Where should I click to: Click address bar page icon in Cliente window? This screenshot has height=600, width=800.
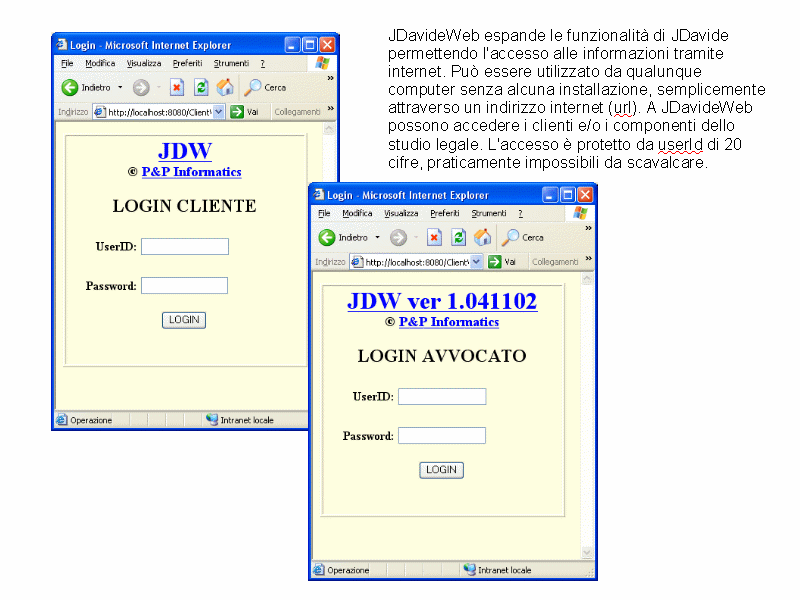pos(100,112)
